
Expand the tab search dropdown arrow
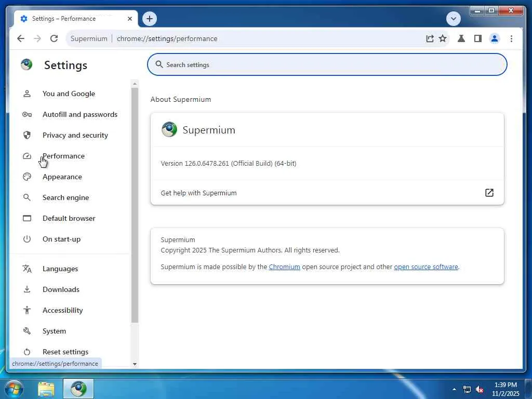(x=453, y=19)
